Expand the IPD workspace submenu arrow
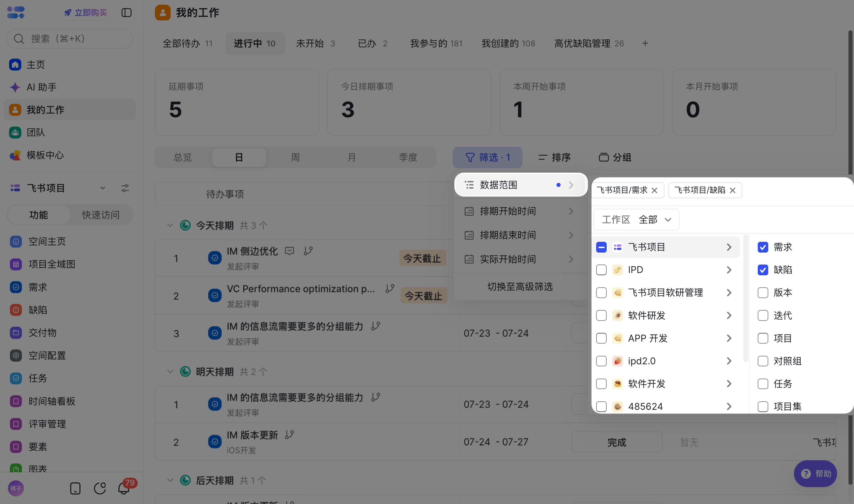854x504 pixels. point(729,270)
